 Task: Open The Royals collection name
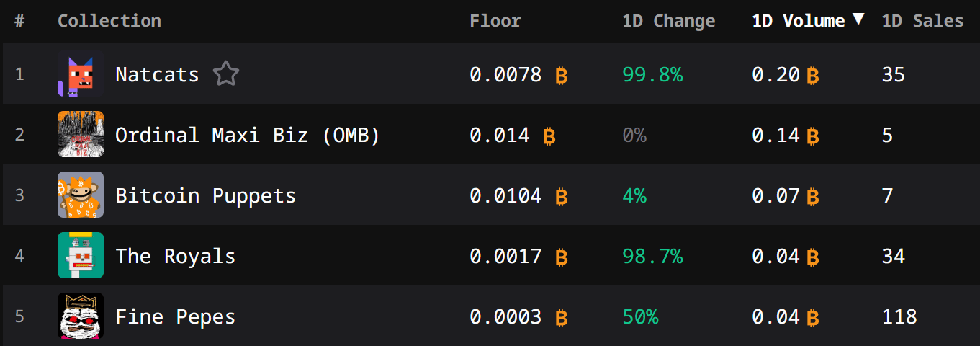pos(176,256)
